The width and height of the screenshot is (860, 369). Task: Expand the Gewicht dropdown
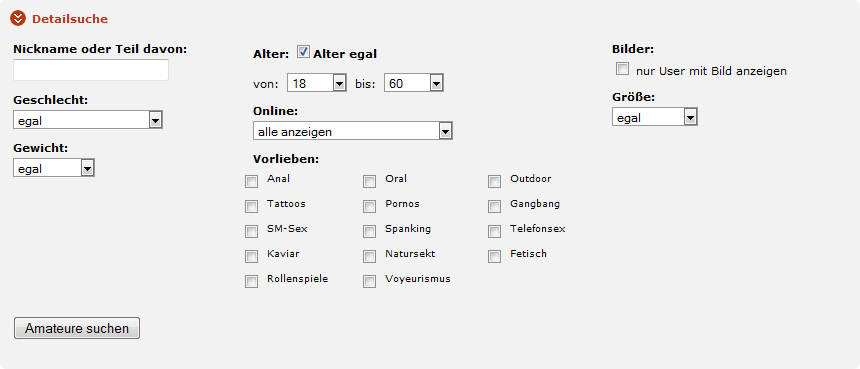(54, 168)
